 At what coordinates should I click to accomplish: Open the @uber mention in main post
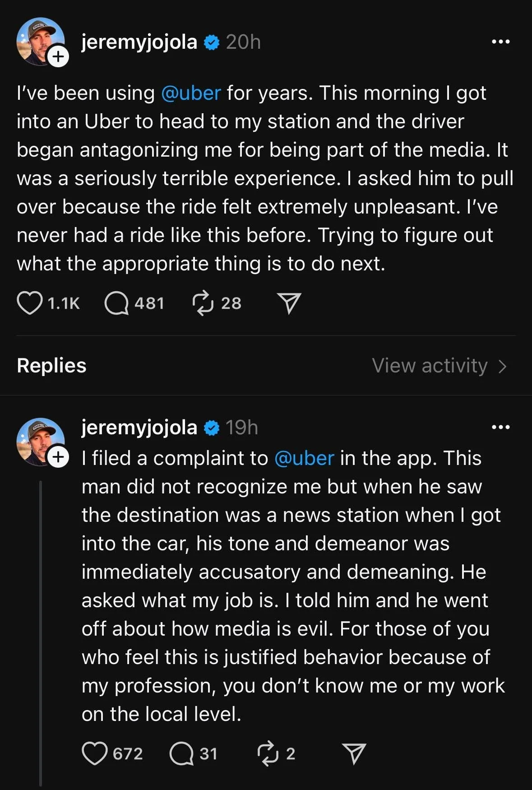point(191,93)
